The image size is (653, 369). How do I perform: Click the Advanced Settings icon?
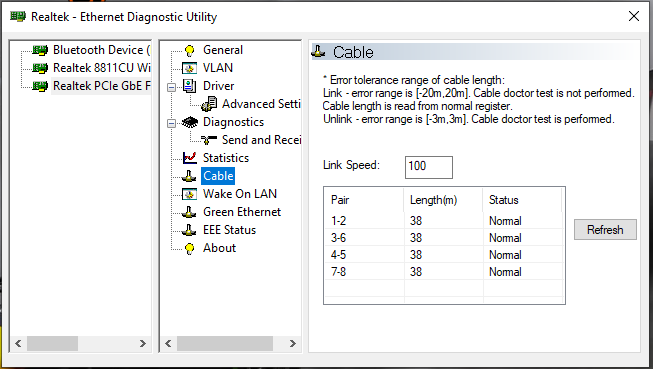[209, 104]
